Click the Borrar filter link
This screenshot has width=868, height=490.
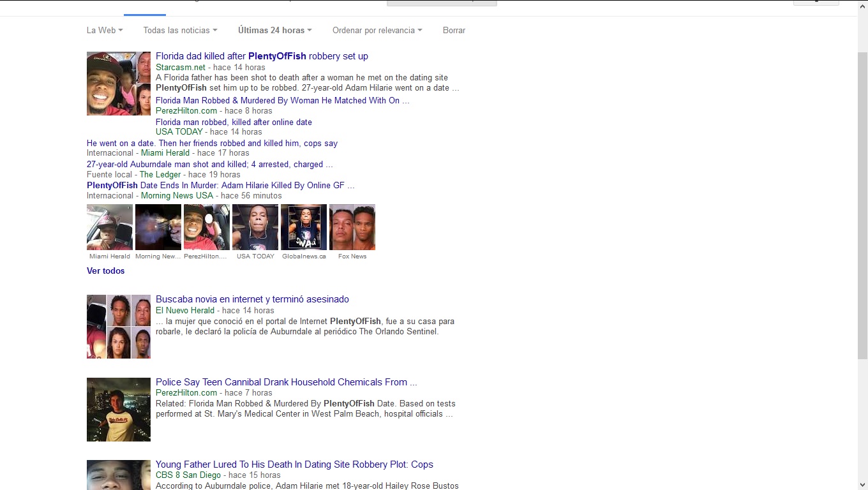454,30
